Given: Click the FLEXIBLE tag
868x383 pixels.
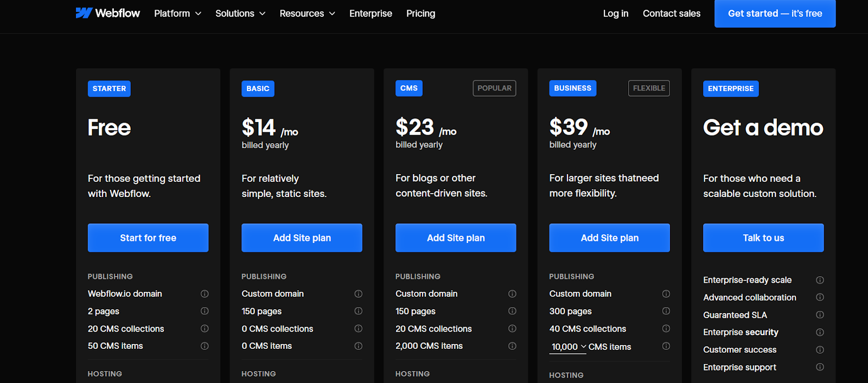Looking at the screenshot, I should [649, 88].
